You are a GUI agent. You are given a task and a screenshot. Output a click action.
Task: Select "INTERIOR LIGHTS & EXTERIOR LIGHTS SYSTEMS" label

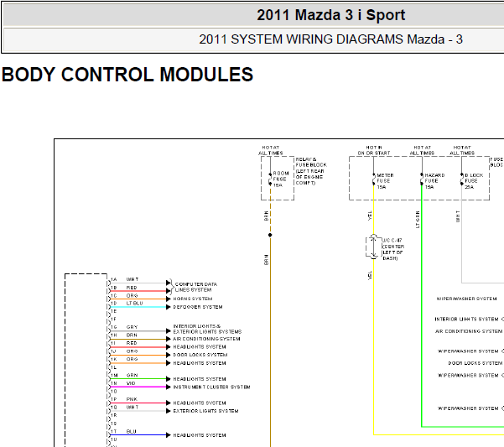coord(207,329)
